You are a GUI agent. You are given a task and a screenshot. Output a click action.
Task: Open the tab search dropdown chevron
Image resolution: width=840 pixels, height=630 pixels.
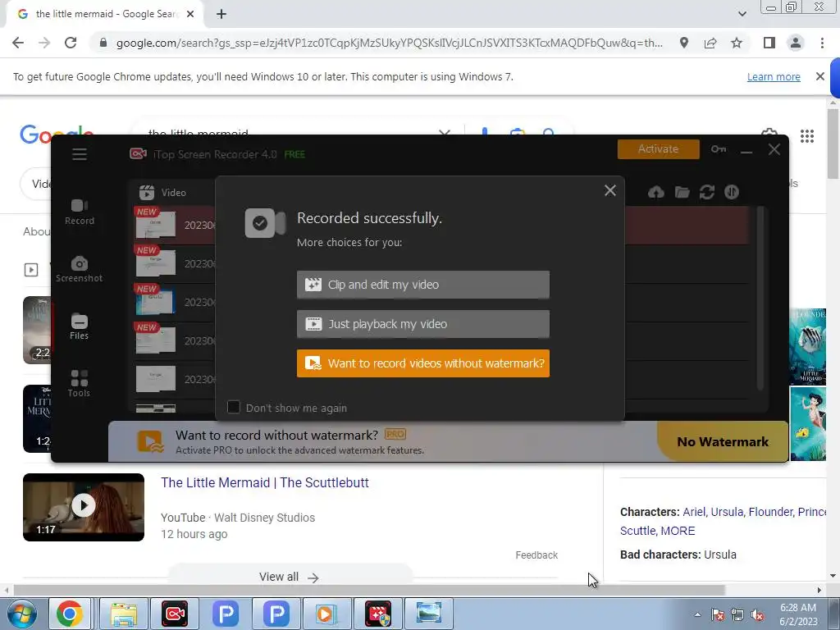pyautogui.click(x=742, y=14)
